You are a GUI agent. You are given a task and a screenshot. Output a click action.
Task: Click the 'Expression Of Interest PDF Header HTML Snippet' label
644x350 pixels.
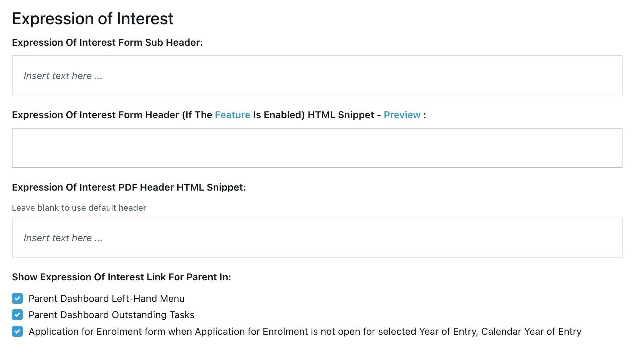(129, 187)
